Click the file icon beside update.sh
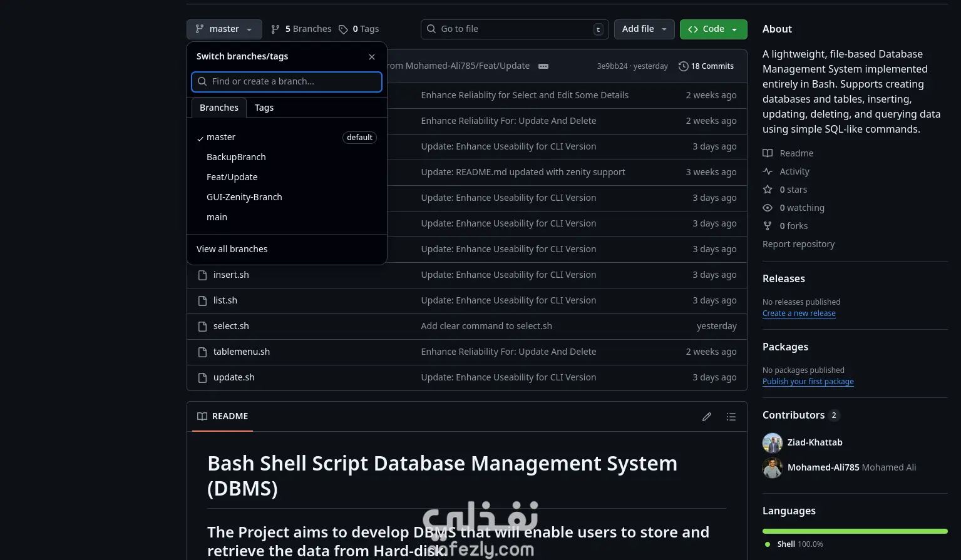Screen dimensions: 961x560 click(x=202, y=378)
